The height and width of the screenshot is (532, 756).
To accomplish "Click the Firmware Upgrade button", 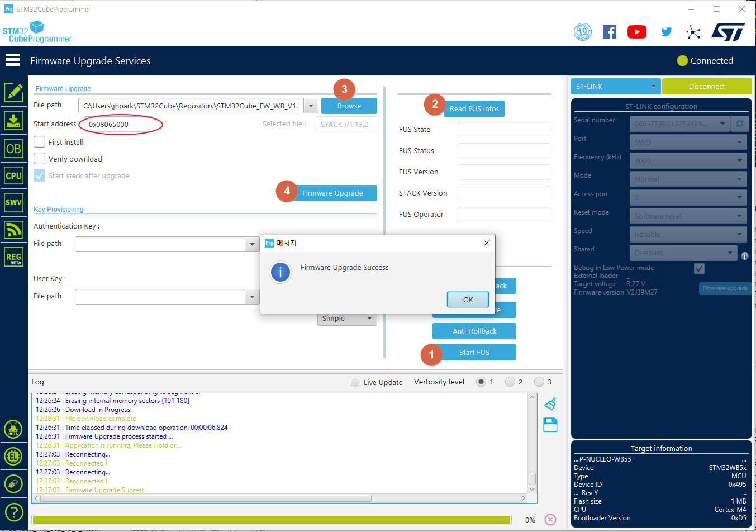I will coord(332,193).
